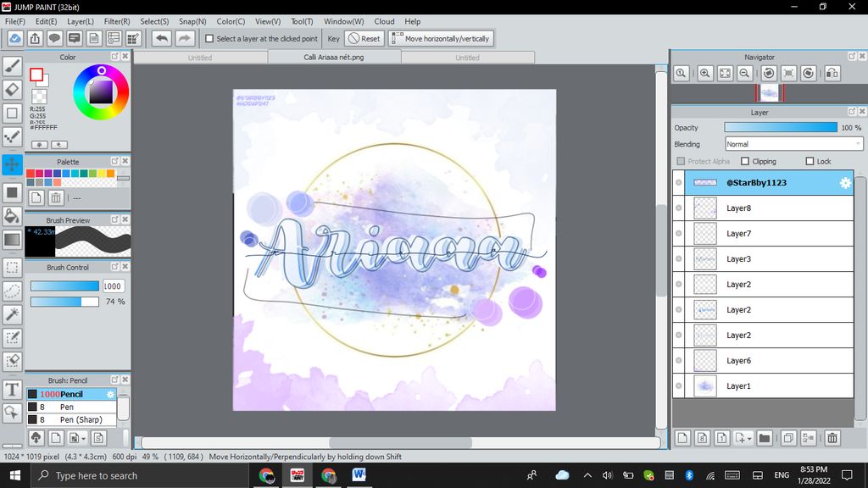Expand the add-layer-type dropdown arrow

(749, 439)
